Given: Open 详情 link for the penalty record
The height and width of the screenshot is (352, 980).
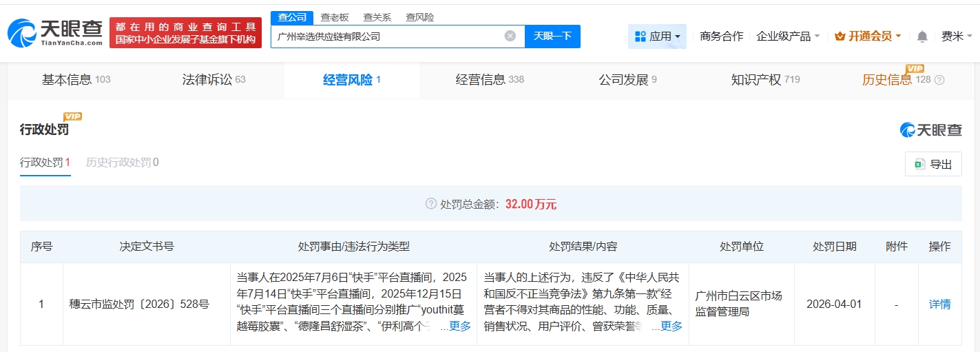Looking at the screenshot, I should click(x=939, y=304).
